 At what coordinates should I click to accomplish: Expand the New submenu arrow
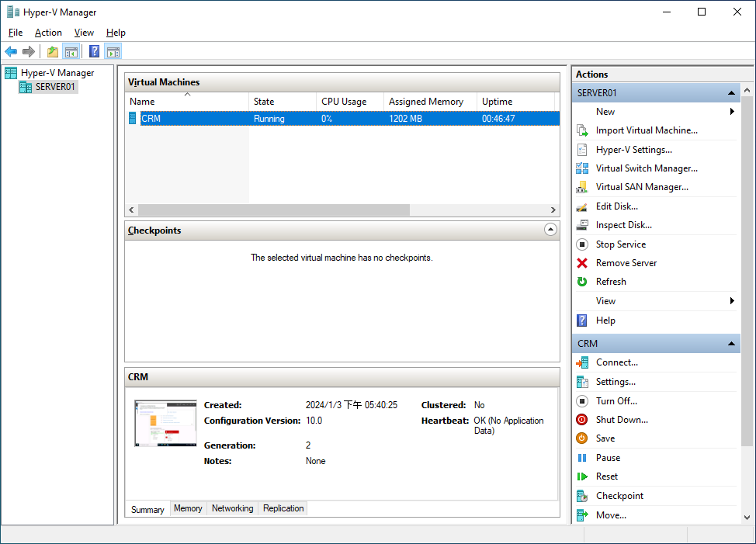tap(732, 112)
